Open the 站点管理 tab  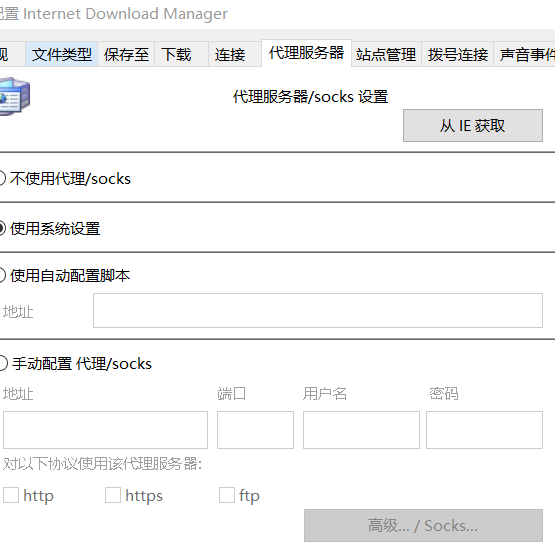coord(386,54)
